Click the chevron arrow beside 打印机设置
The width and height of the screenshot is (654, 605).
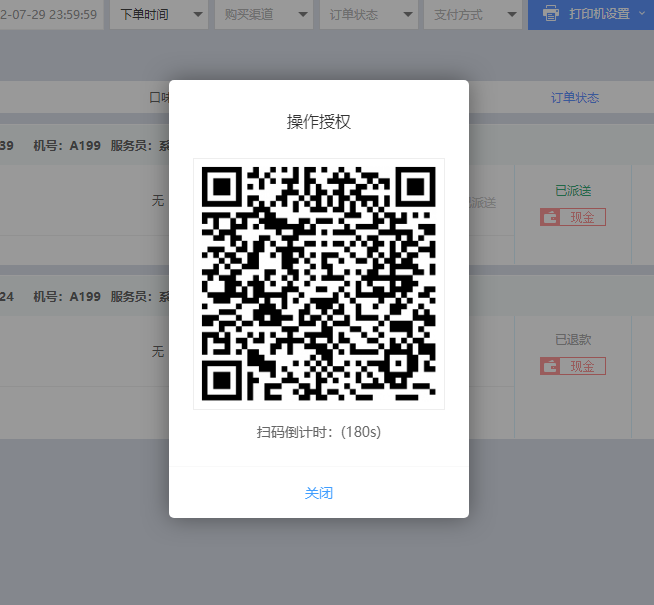(641, 14)
